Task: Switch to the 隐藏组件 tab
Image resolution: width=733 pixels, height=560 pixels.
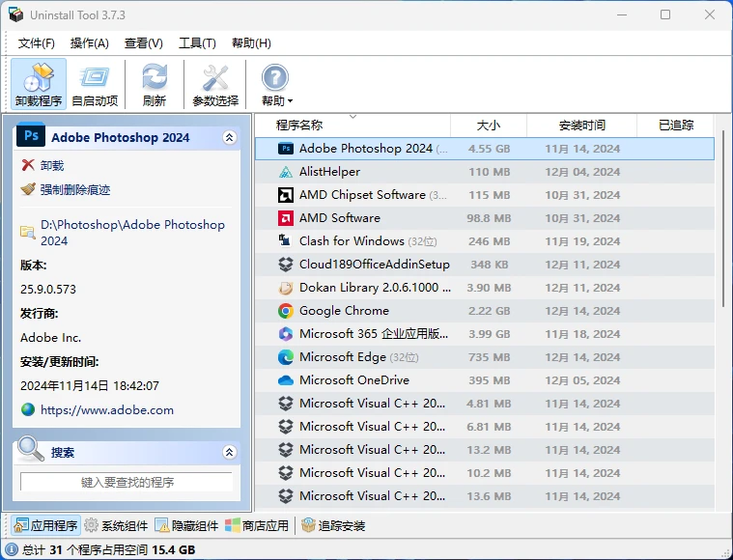Action: tap(186, 526)
